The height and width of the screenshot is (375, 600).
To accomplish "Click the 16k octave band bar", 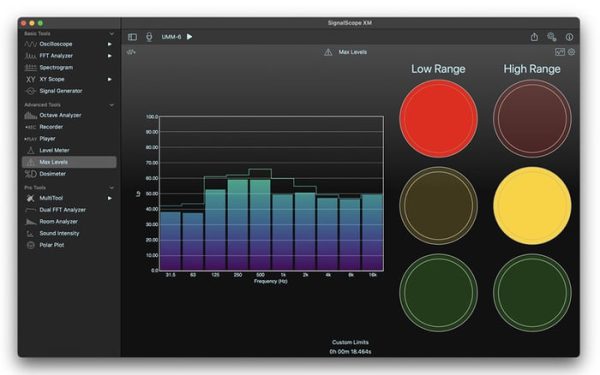I will [372, 232].
